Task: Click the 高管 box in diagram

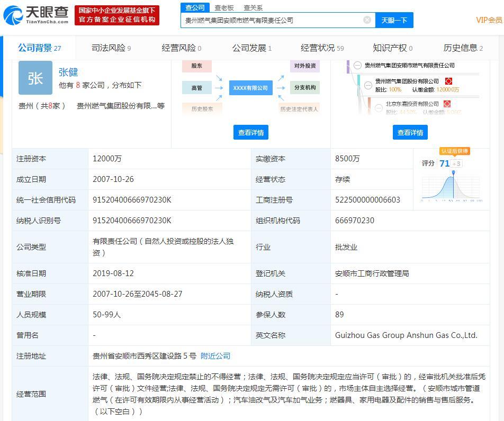Action: point(197,87)
